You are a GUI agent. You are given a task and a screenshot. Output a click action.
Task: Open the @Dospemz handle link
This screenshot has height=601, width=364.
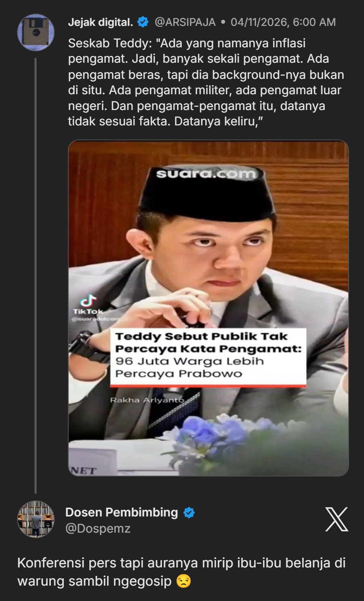tap(98, 528)
